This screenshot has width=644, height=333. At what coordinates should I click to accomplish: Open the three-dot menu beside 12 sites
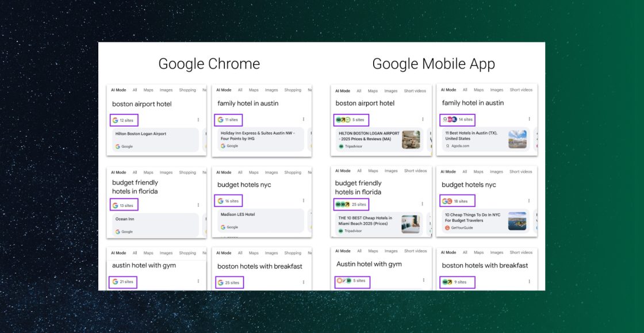tap(198, 120)
